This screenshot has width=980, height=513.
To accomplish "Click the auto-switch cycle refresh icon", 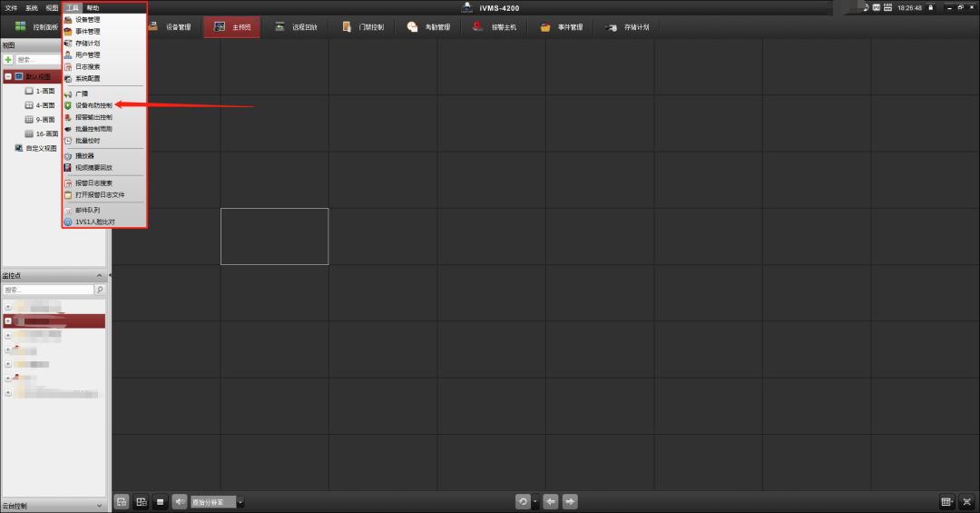I will coord(523,501).
